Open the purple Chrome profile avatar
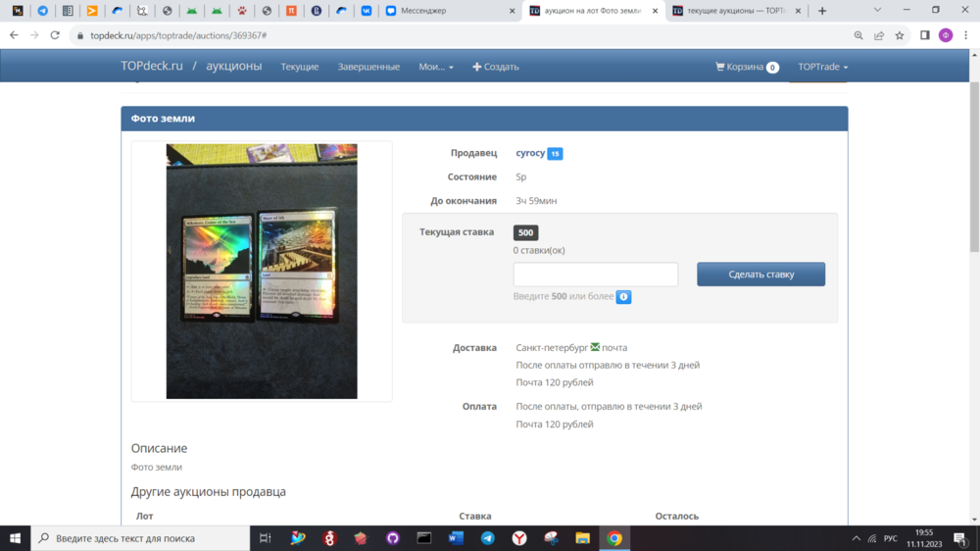 tap(946, 35)
